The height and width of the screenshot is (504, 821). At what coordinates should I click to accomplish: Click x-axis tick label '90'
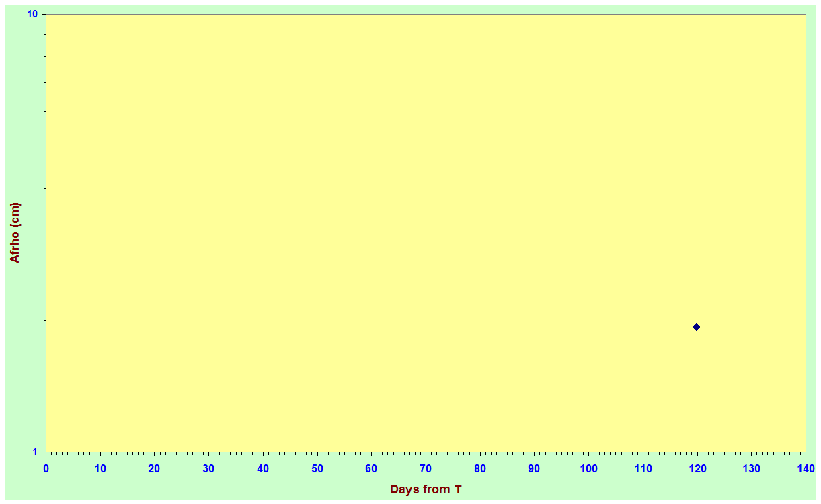pyautogui.click(x=534, y=468)
